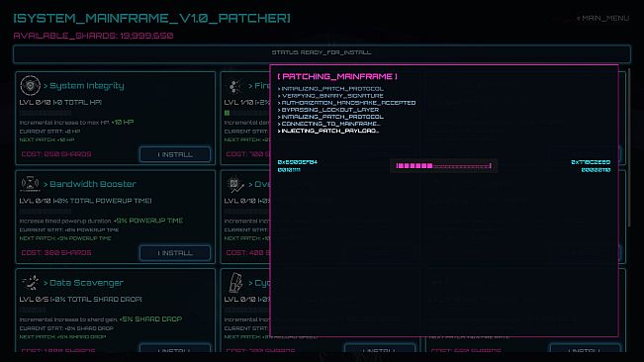Viewport: 644px width, 362px height.
Task: Click the Bandwidth Booster hourglass icon
Action: tap(30, 183)
